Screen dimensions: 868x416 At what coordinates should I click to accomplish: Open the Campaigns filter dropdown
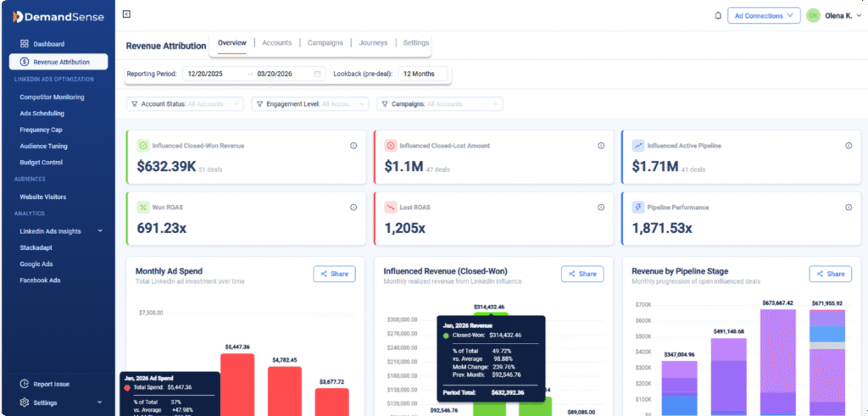[440, 104]
